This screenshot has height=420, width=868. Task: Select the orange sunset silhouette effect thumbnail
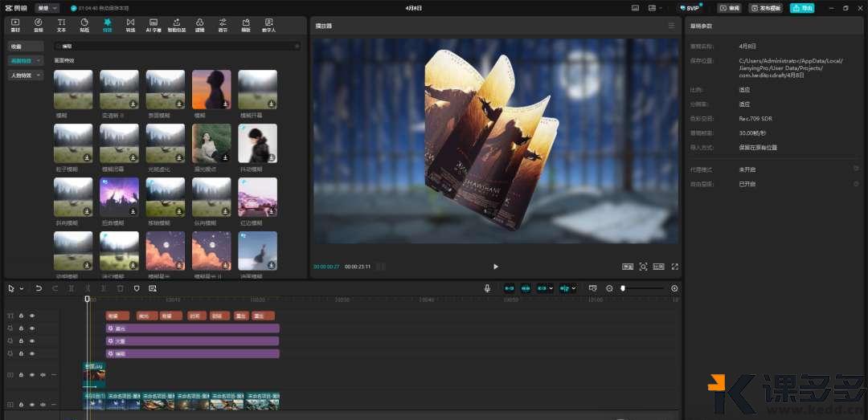coord(211,89)
